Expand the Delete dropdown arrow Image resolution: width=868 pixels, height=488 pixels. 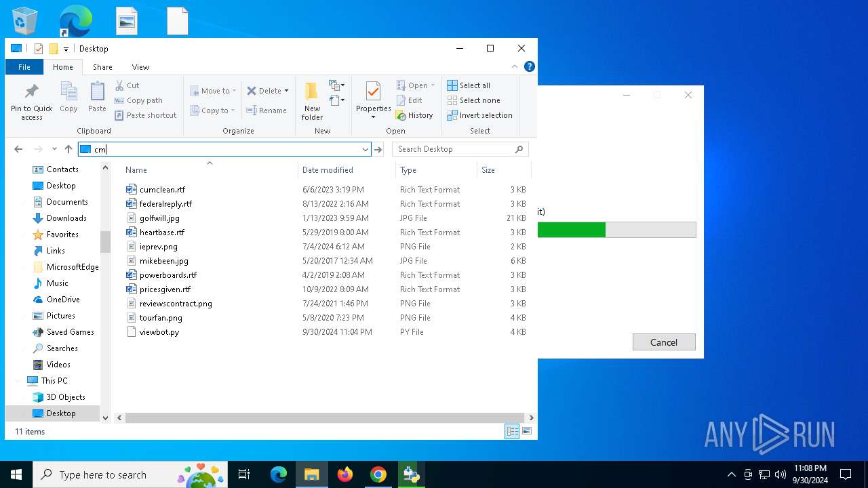[x=286, y=91]
